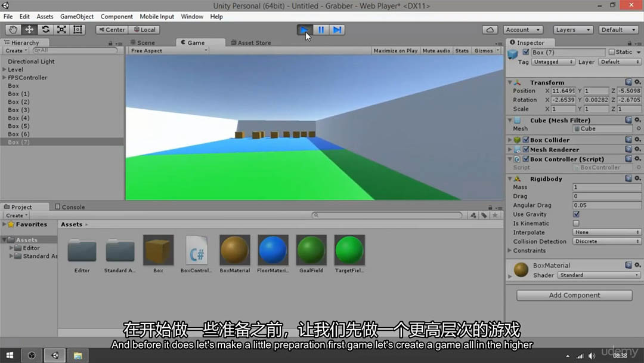The height and width of the screenshot is (363, 644).
Task: Toggle Stats overlay
Action: coord(462,51)
